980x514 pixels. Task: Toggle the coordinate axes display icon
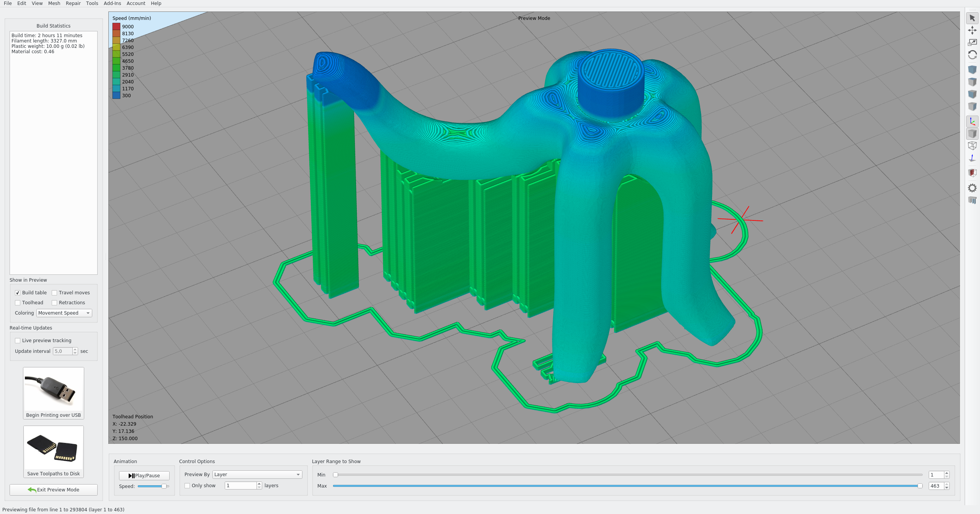tap(972, 121)
